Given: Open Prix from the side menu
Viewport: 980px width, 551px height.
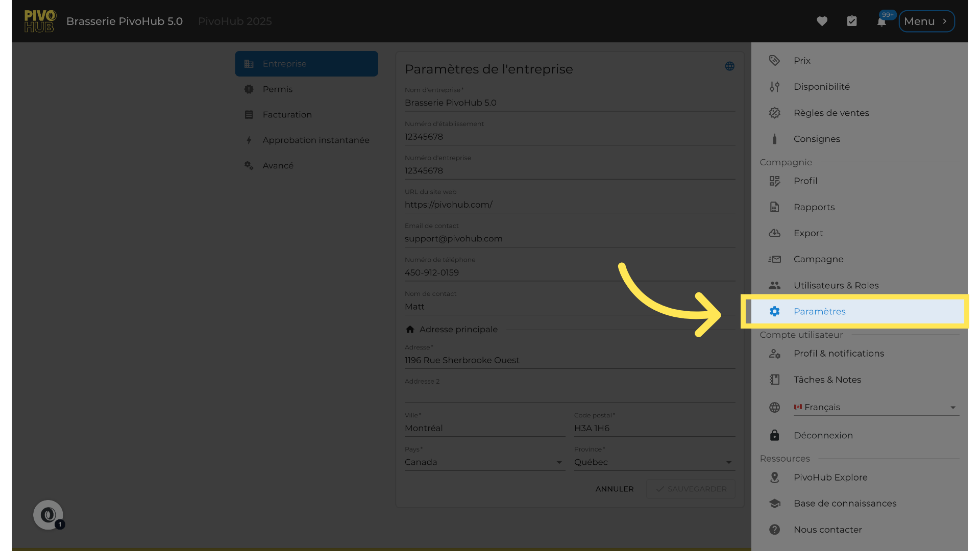Looking at the screenshot, I should [x=802, y=61].
